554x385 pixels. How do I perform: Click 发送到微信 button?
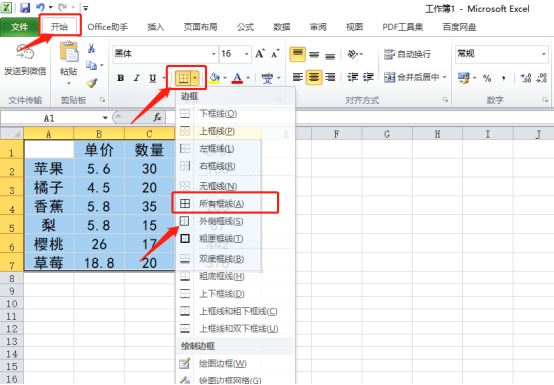(25, 60)
